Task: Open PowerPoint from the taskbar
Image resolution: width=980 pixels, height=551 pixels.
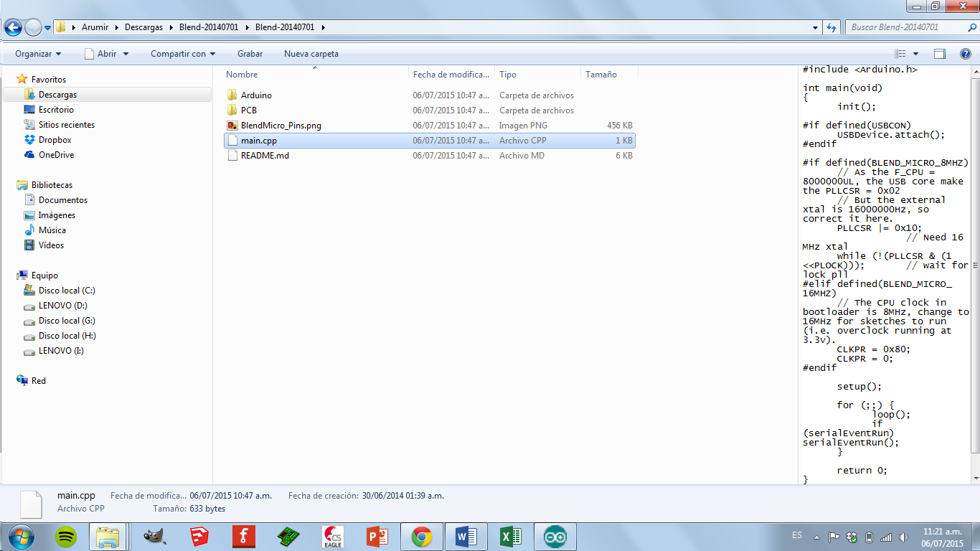Action: pyautogui.click(x=377, y=536)
